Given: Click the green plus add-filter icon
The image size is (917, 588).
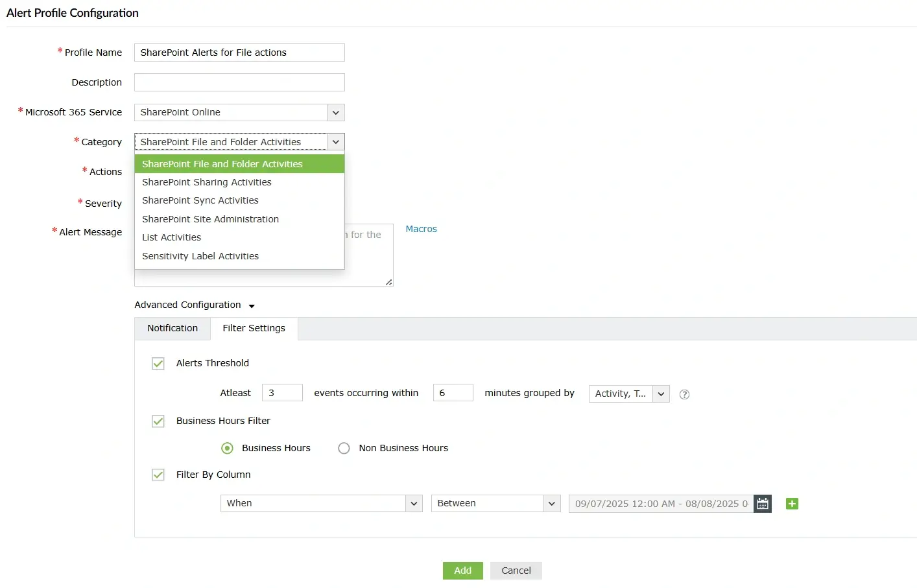Looking at the screenshot, I should tap(792, 504).
